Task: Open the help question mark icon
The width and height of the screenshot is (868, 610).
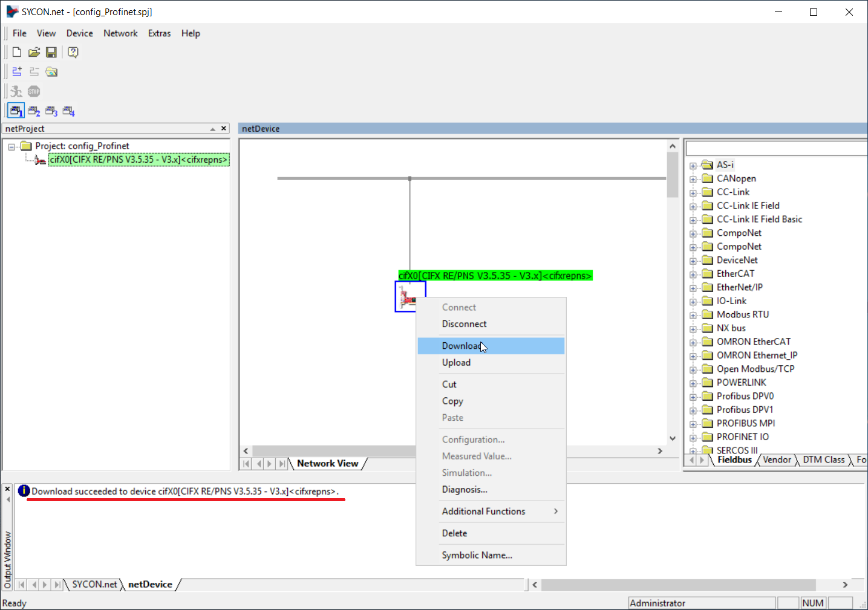Action: coord(73,53)
